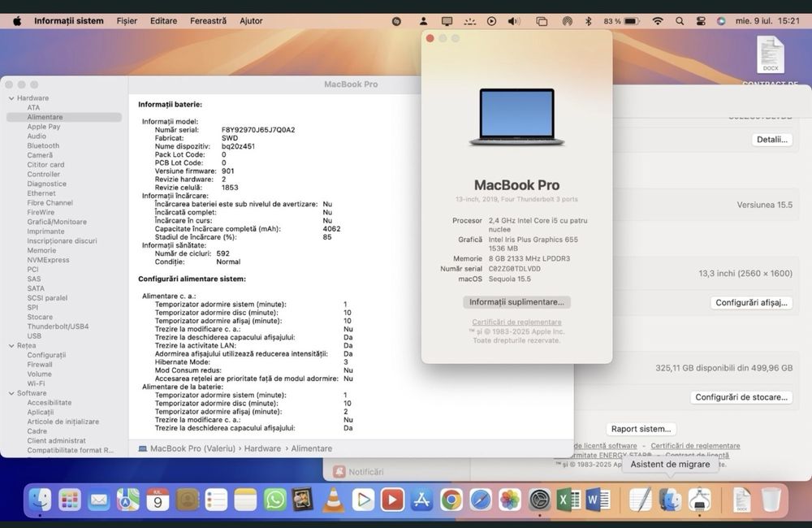Open Safari from the dock

pos(481,500)
